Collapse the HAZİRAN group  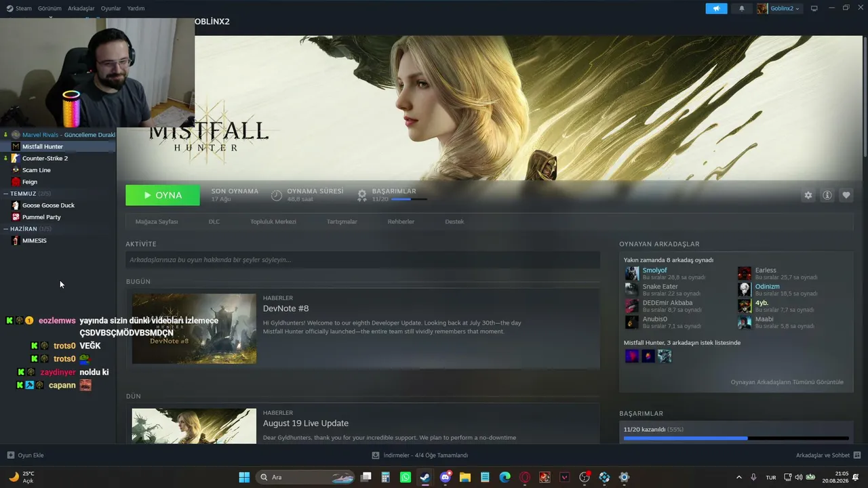click(x=6, y=229)
